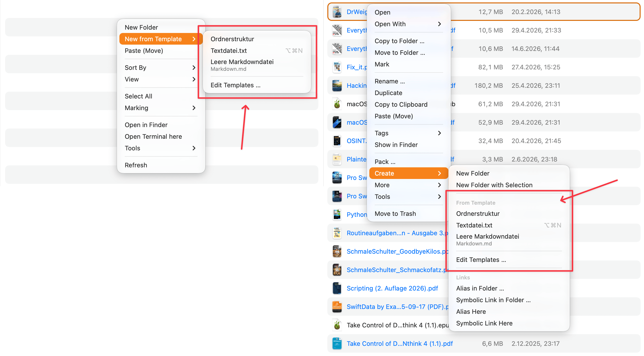Expand the Marking submenu
Screen dimensions: 644x356
click(161, 108)
